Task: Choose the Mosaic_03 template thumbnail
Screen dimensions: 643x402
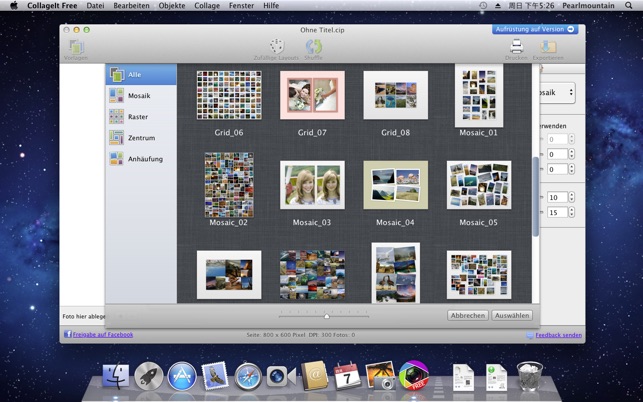Action: click(312, 185)
